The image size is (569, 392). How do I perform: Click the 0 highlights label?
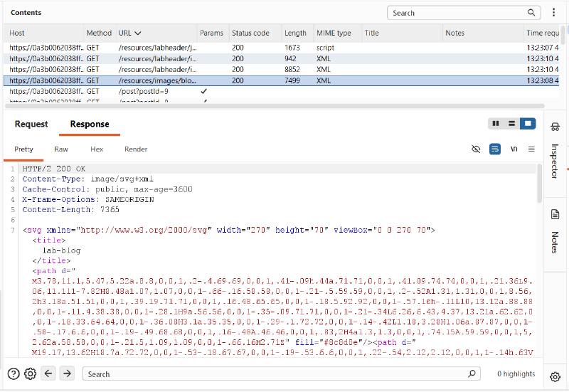pos(516,374)
